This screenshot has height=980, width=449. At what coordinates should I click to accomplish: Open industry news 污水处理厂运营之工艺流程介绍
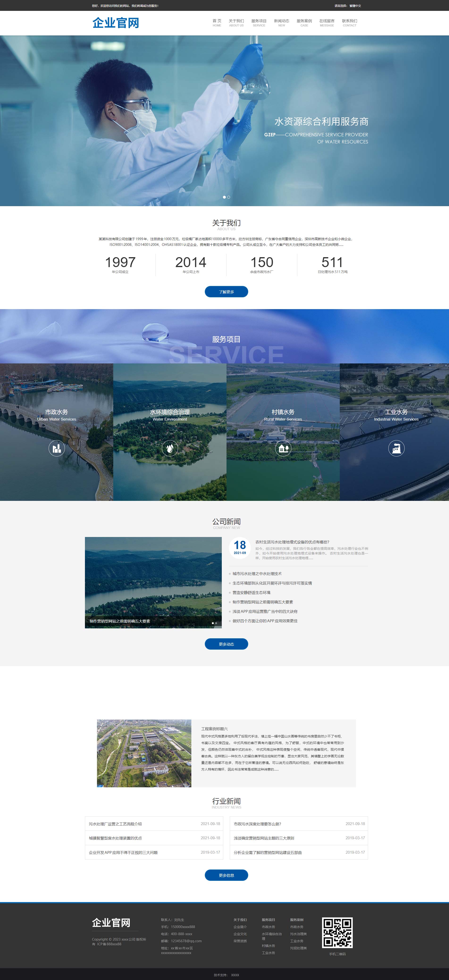[x=115, y=824]
